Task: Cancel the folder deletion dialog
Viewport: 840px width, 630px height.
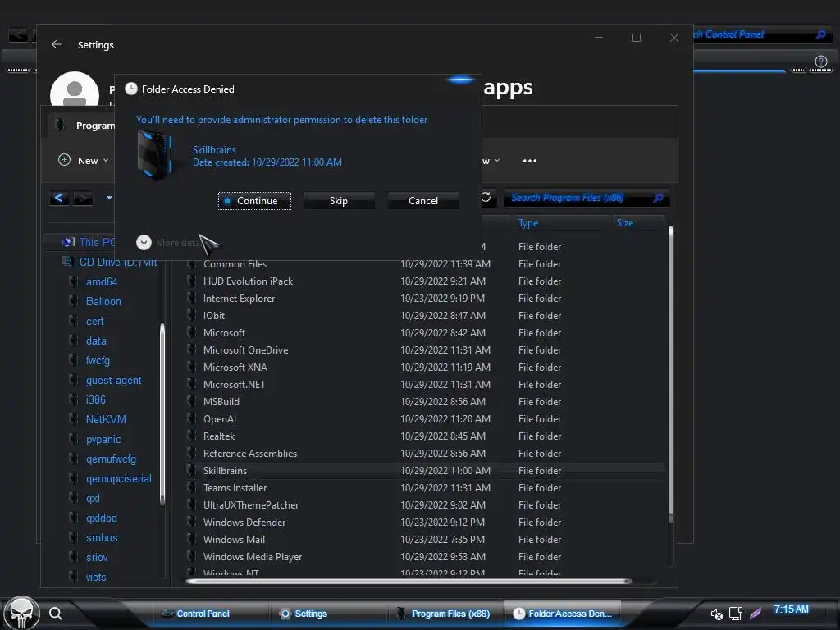Action: 423,201
